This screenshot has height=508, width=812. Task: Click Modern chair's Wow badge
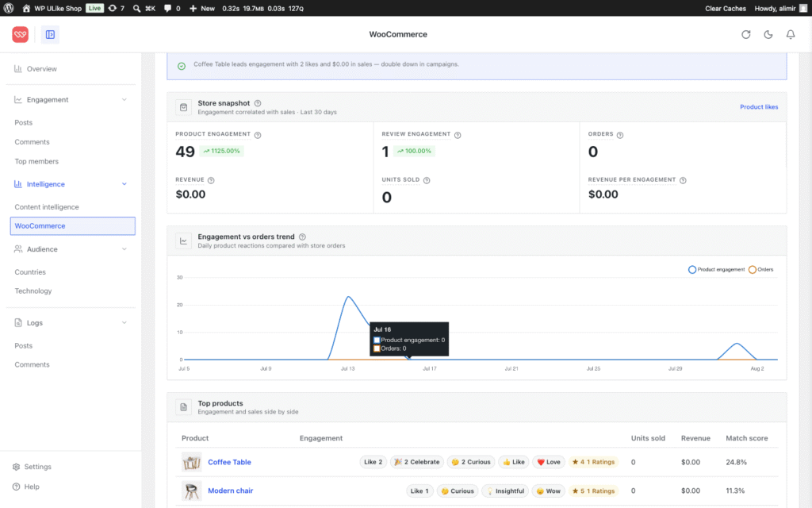[x=549, y=491]
